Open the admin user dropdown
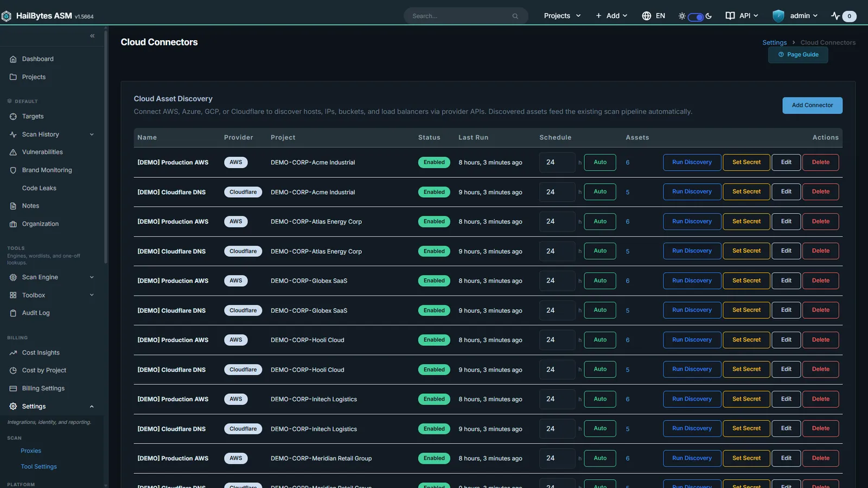The height and width of the screenshot is (488, 868). click(795, 16)
